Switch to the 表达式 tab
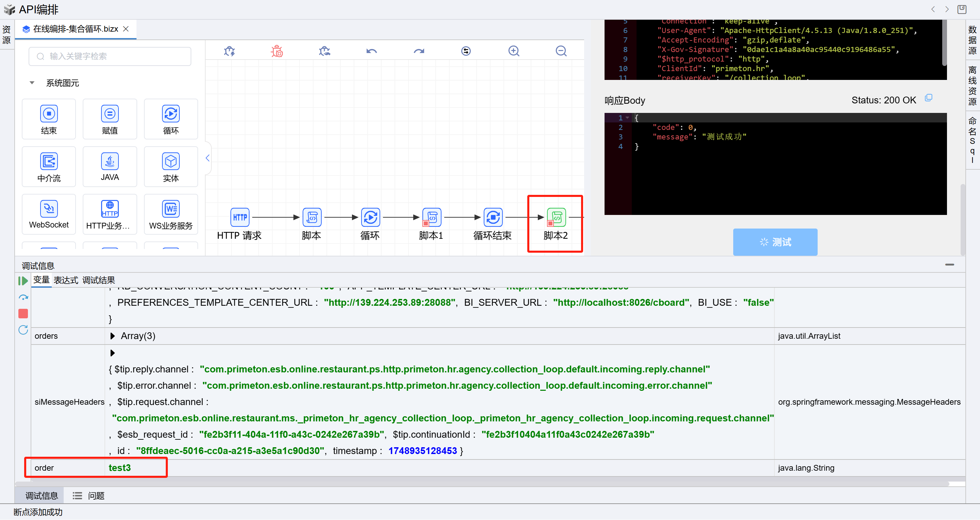980x520 pixels. click(65, 281)
